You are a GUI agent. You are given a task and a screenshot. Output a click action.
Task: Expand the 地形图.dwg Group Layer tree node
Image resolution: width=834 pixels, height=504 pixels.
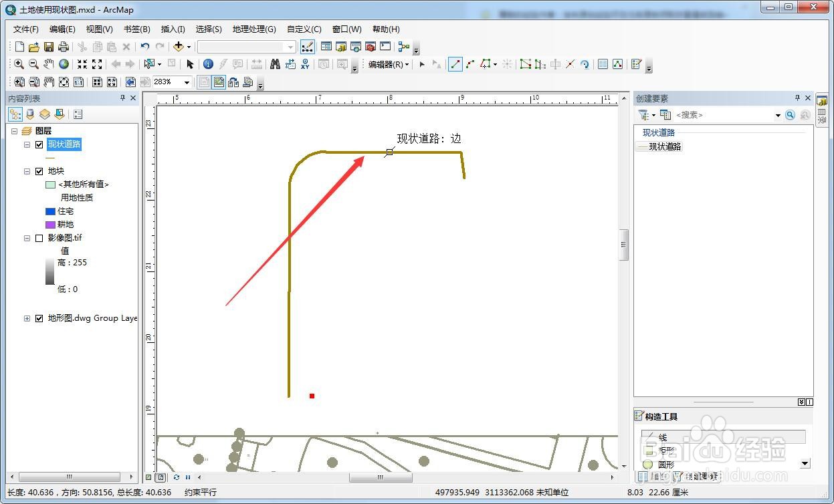coord(28,318)
